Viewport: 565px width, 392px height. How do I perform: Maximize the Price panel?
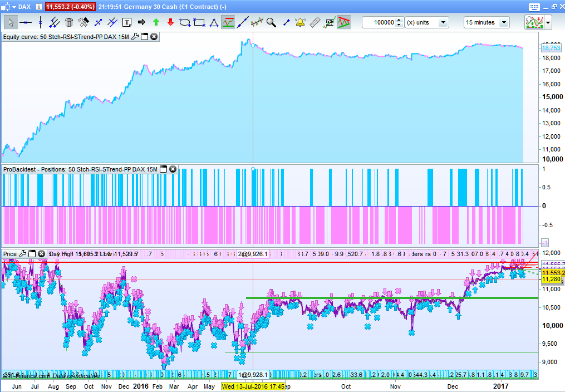click(x=32, y=254)
